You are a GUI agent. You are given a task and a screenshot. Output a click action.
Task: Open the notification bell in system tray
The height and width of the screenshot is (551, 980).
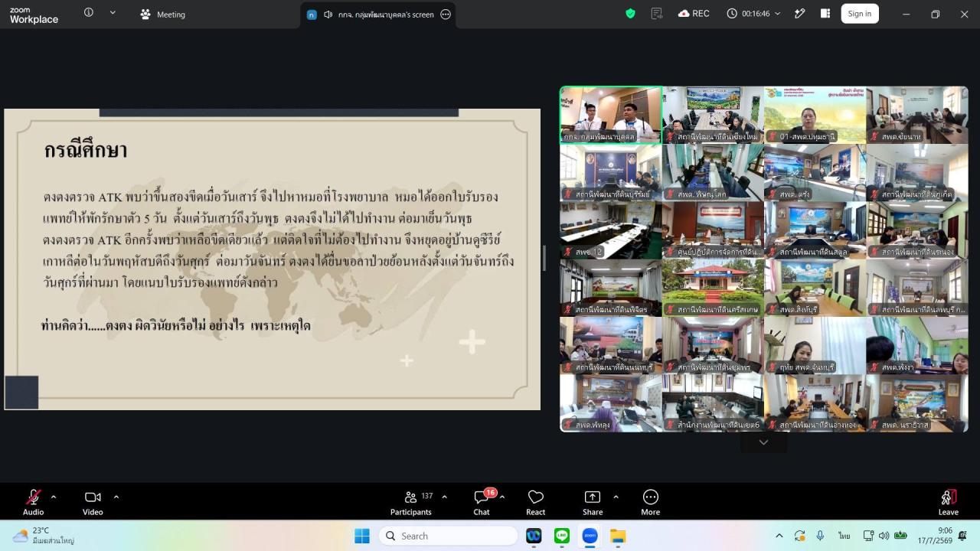point(962,536)
